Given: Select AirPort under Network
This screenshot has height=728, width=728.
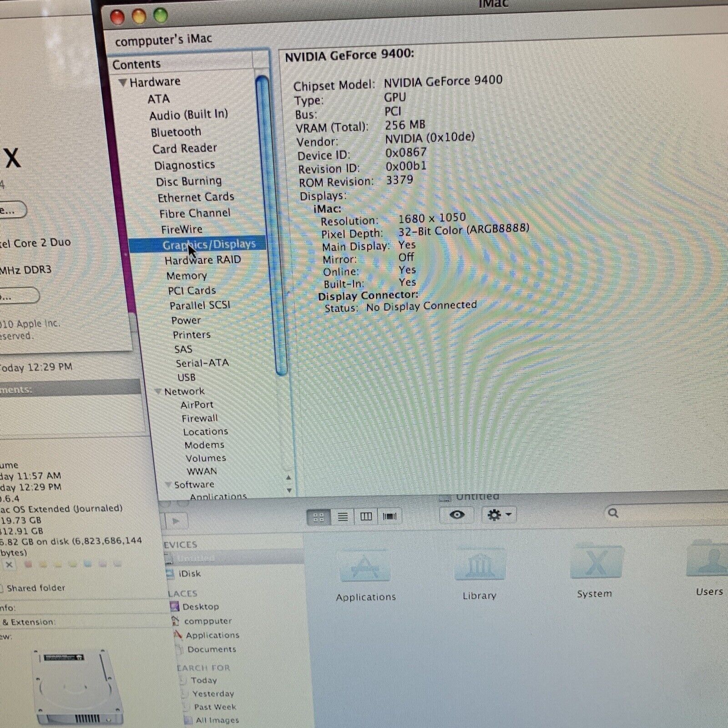Looking at the screenshot, I should tap(197, 405).
